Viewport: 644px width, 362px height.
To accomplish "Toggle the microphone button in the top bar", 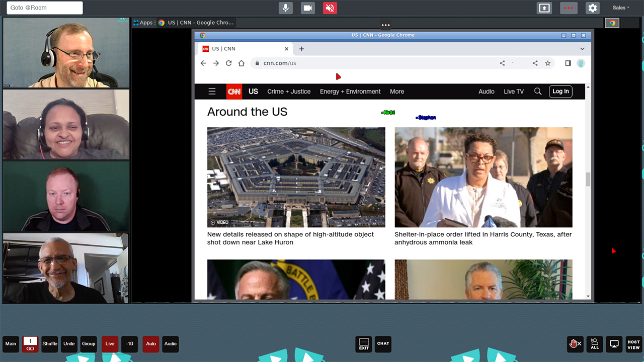I will 286,8.
